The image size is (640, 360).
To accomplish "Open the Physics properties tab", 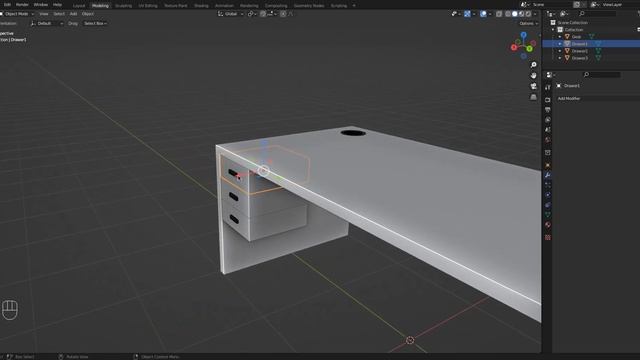I will coord(548,195).
